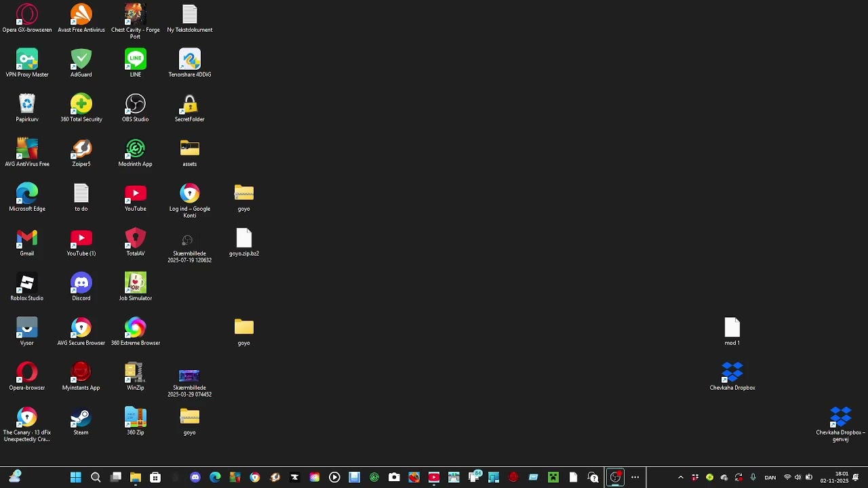Select the Chevkaha Dropbox – genvej shortcut
The width and height of the screenshot is (868, 488).
(x=841, y=424)
